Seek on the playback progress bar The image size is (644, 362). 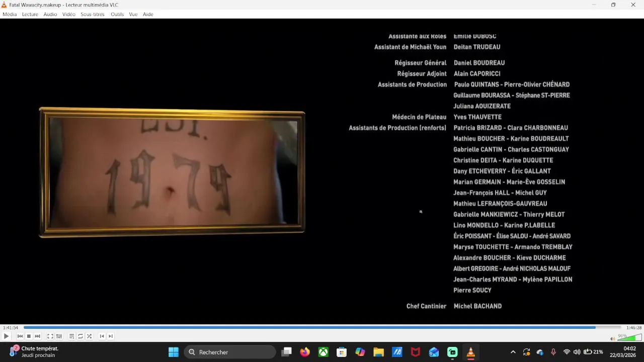pyautogui.click(x=322, y=328)
